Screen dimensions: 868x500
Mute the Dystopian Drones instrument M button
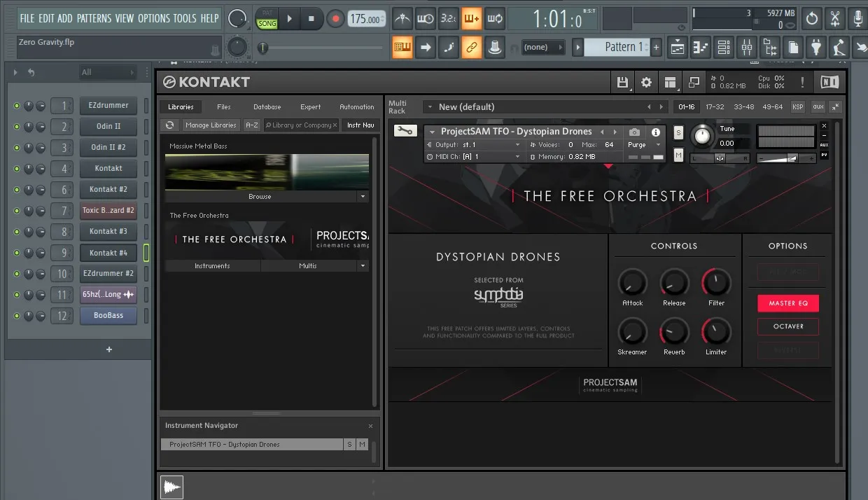[678, 155]
